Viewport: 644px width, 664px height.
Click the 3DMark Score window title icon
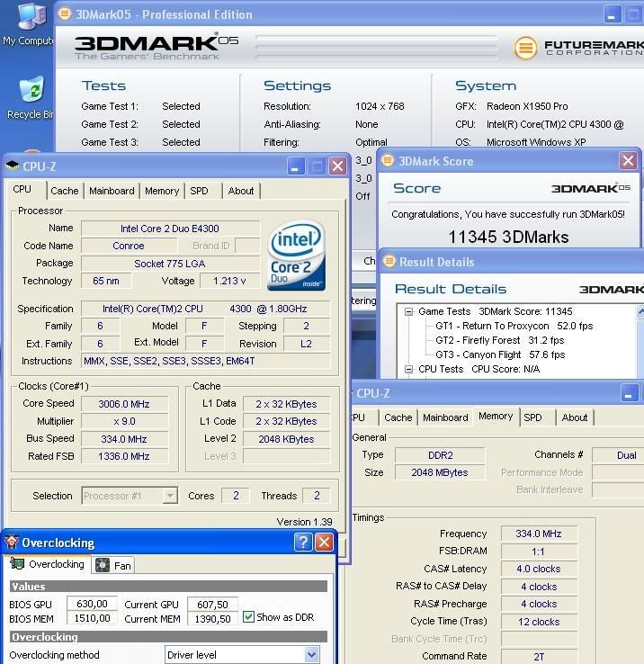pos(387,161)
